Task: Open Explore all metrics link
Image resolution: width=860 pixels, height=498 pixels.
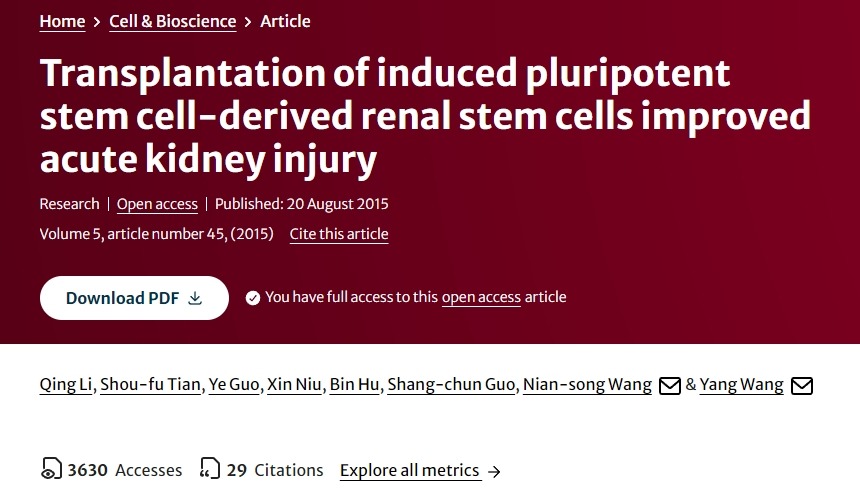Action: 410,470
